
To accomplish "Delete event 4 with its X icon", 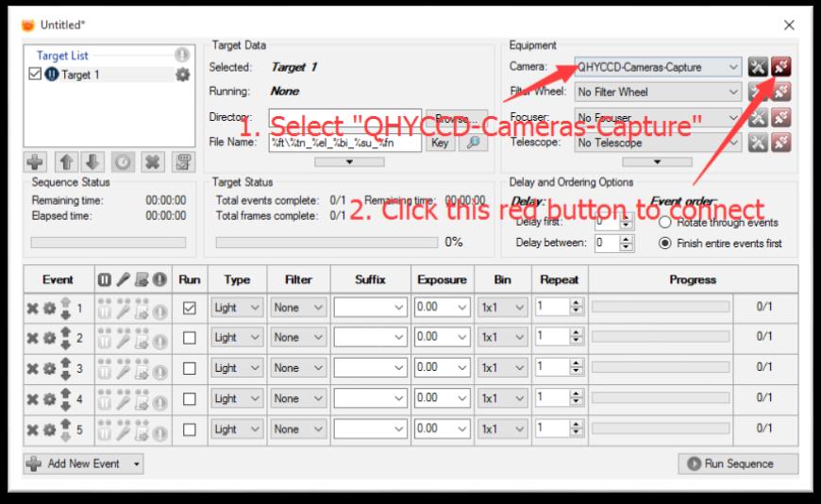I will 32,400.
